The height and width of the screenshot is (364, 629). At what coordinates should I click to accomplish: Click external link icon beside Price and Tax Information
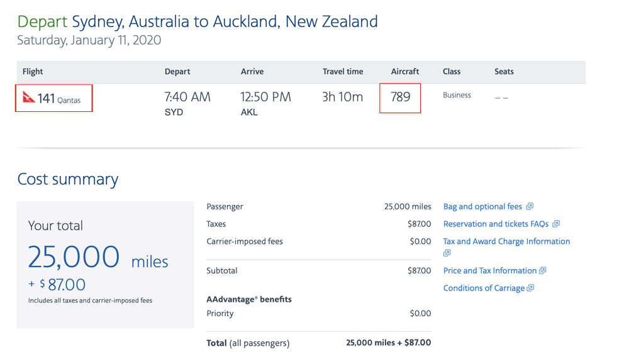(x=542, y=270)
